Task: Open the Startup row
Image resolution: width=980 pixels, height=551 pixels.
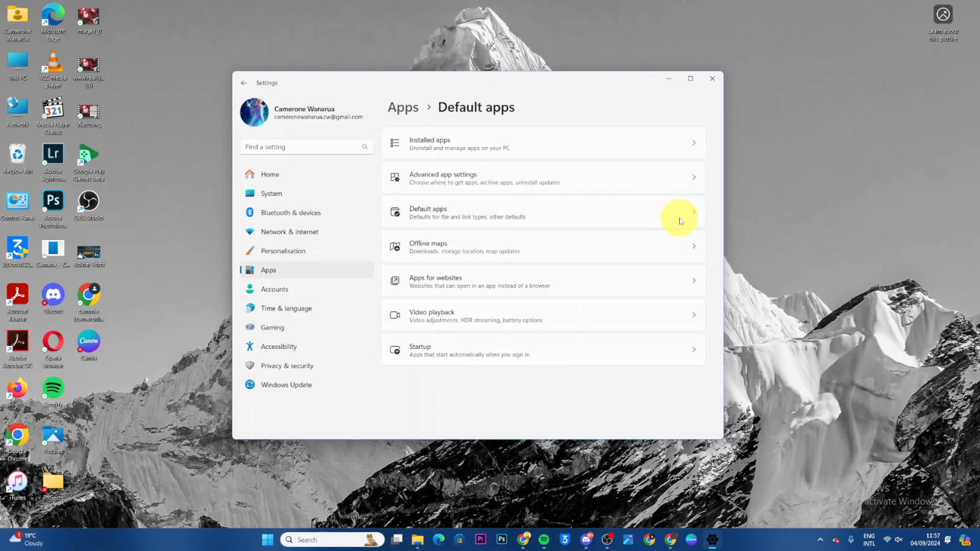Action: (543, 350)
